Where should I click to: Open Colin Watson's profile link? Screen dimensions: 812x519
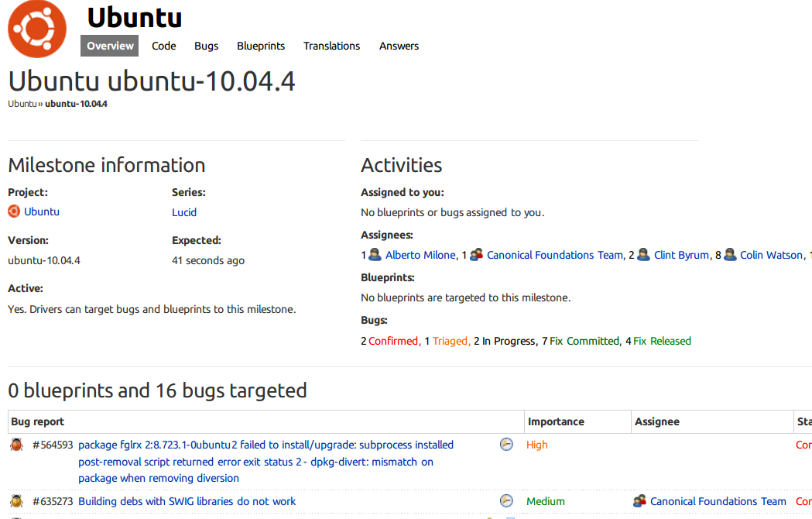[771, 255]
